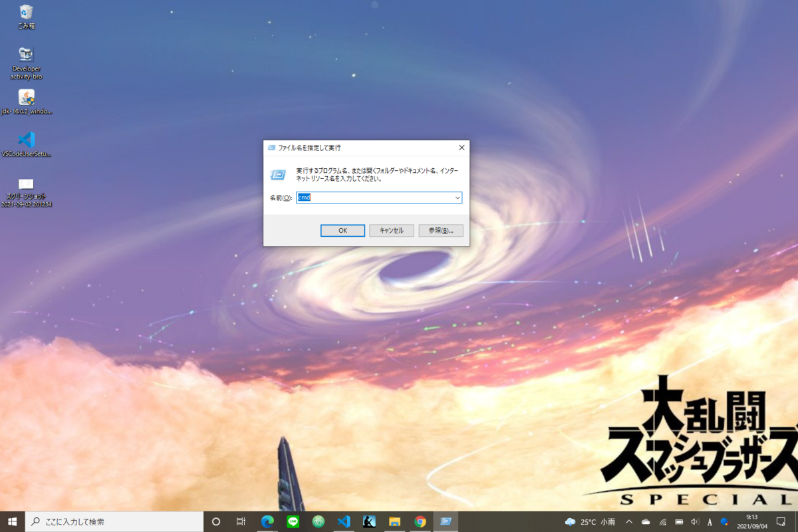Open File Explorer from the taskbar
798x532 pixels.
point(396,522)
